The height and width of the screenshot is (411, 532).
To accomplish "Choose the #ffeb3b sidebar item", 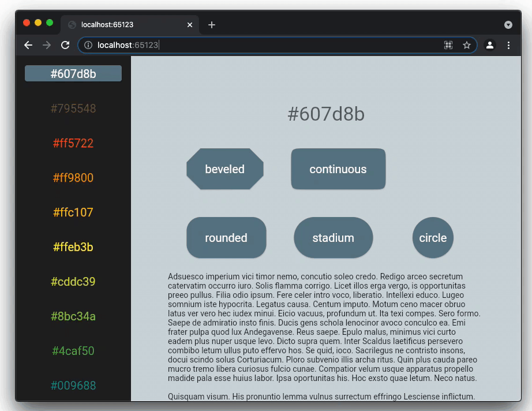I will coord(73,246).
